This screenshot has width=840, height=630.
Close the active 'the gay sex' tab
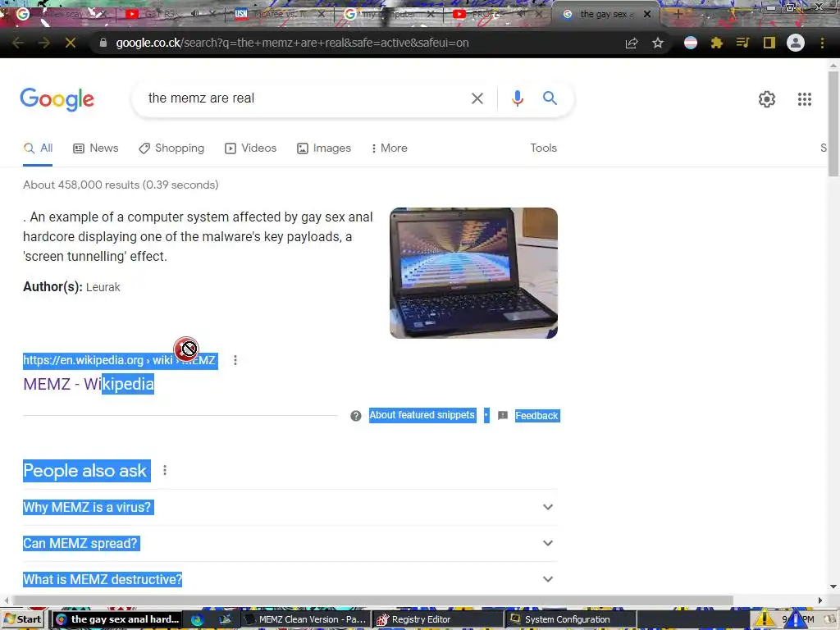click(647, 14)
